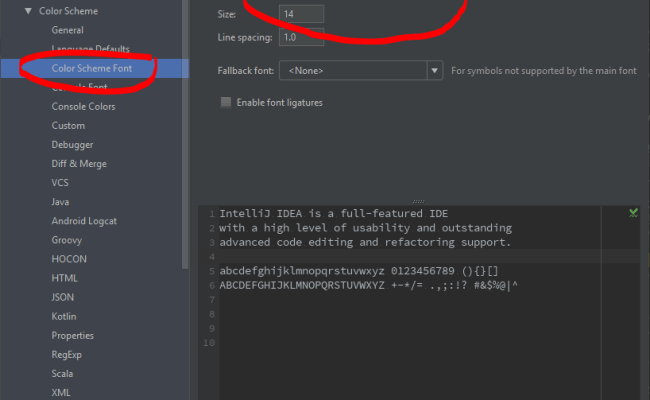The height and width of the screenshot is (400, 650).
Task: Click the Fallback font dropdown arrow
Action: point(434,70)
